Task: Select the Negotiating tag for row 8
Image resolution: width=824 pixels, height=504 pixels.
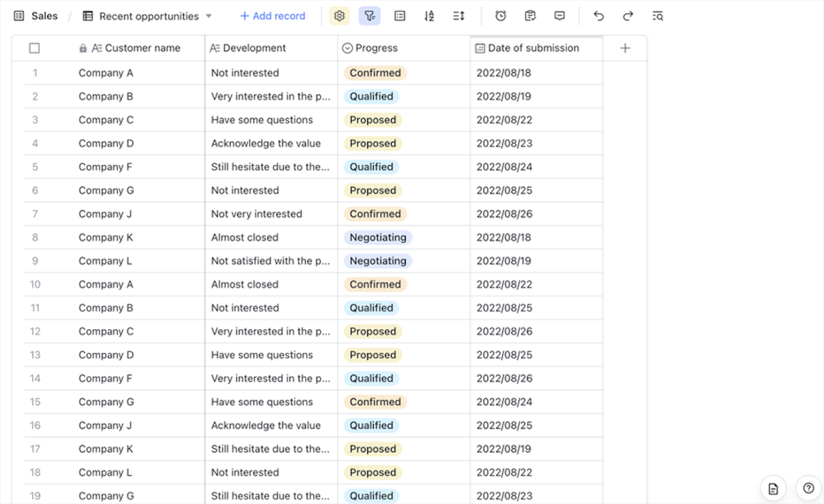Action: tap(378, 238)
